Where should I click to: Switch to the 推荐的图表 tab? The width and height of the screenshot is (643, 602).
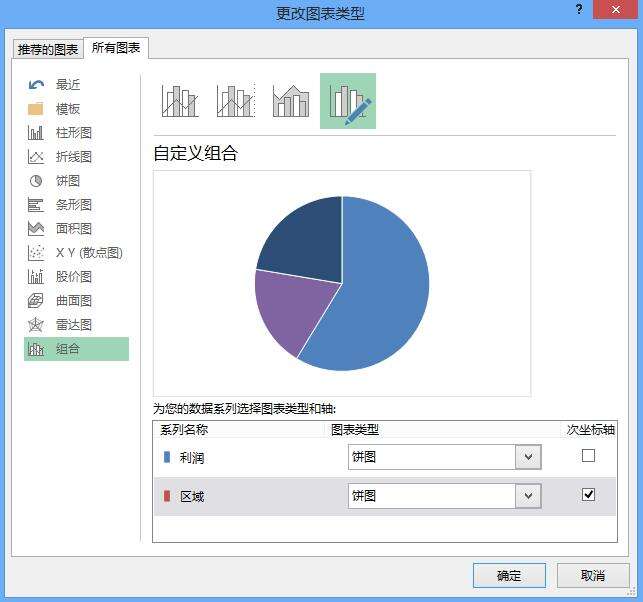click(48, 50)
